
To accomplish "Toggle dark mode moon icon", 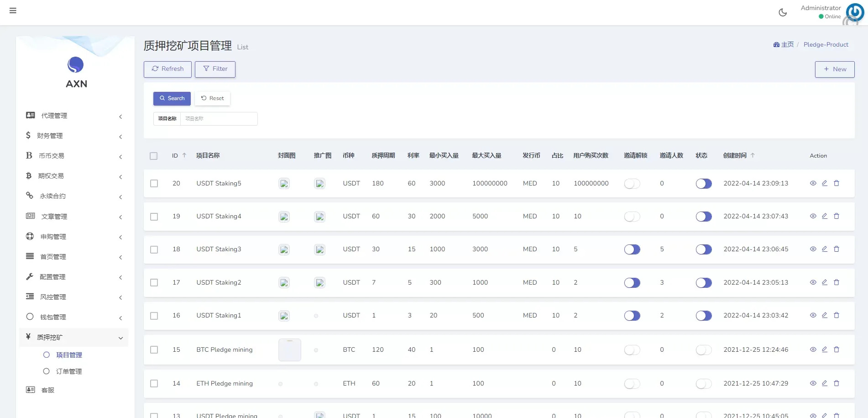I will click(x=783, y=12).
